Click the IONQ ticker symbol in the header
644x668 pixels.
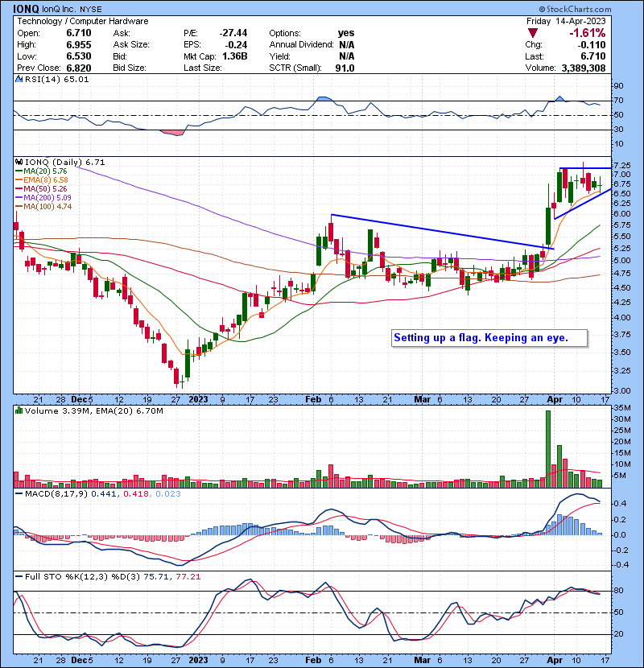point(26,9)
